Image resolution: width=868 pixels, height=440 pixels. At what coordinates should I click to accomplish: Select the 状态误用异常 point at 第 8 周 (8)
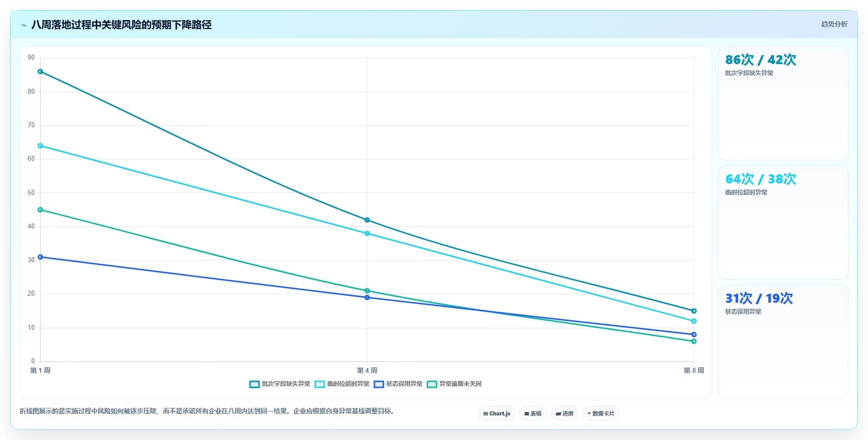click(x=694, y=334)
